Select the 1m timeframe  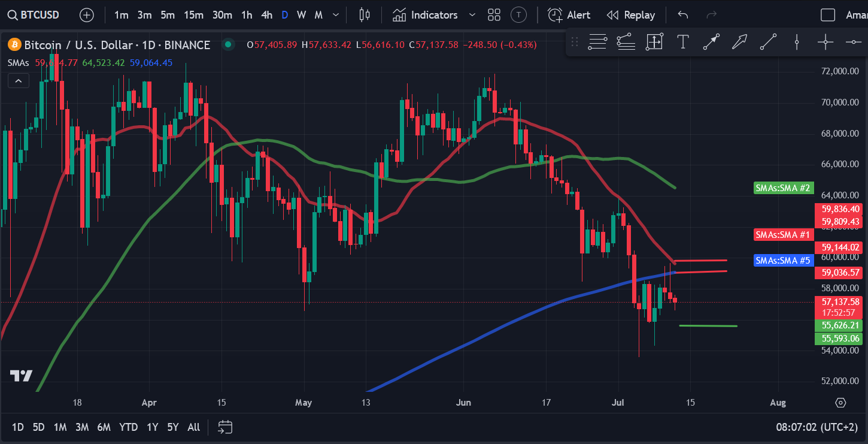click(x=122, y=15)
